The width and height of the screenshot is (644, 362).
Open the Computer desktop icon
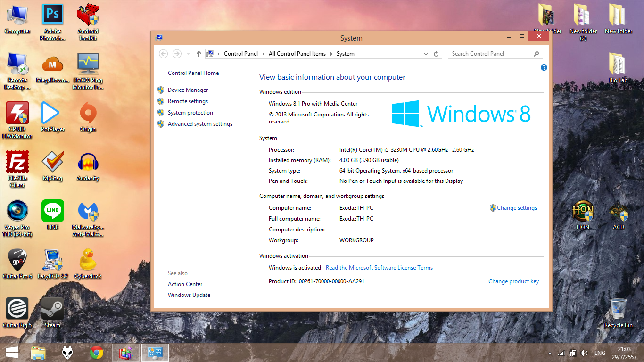[x=17, y=19]
